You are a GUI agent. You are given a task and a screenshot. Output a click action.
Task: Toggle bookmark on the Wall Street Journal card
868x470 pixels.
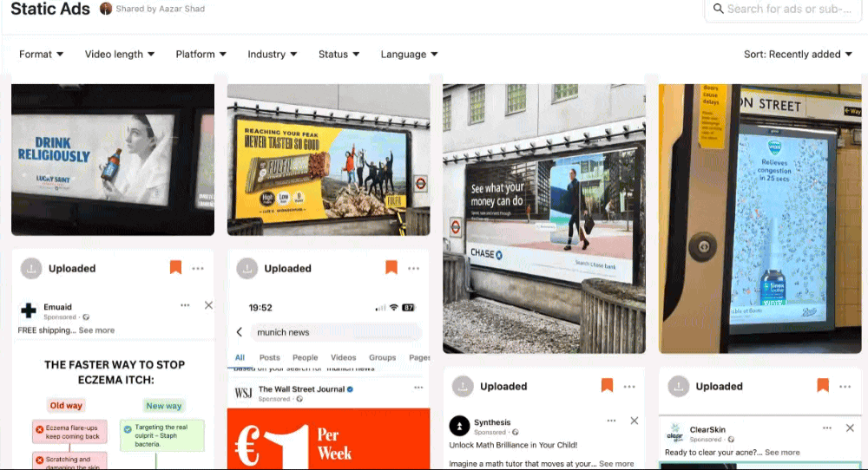(391, 268)
